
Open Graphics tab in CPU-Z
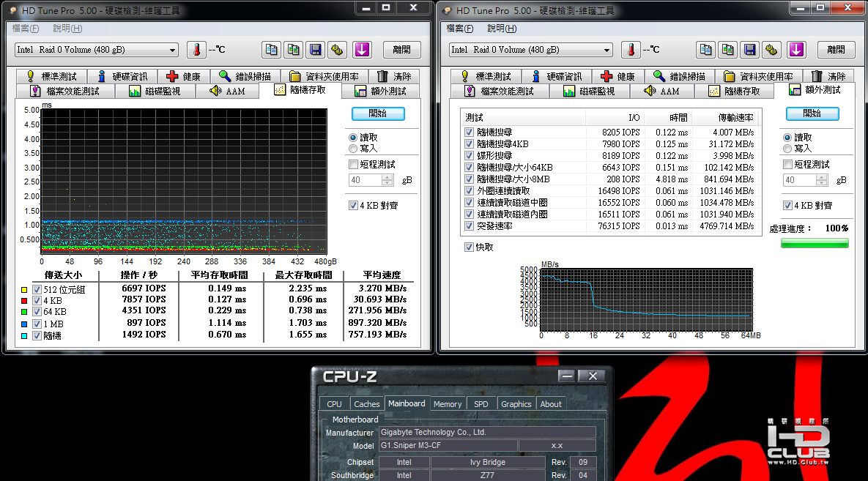pos(516,404)
